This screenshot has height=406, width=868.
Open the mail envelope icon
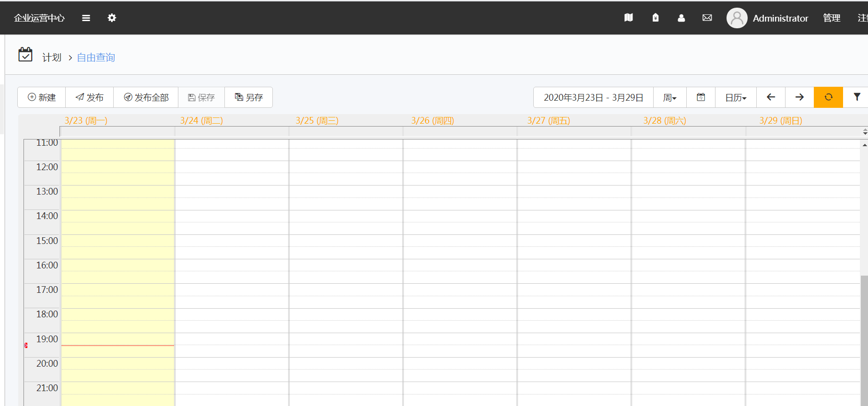coord(707,18)
